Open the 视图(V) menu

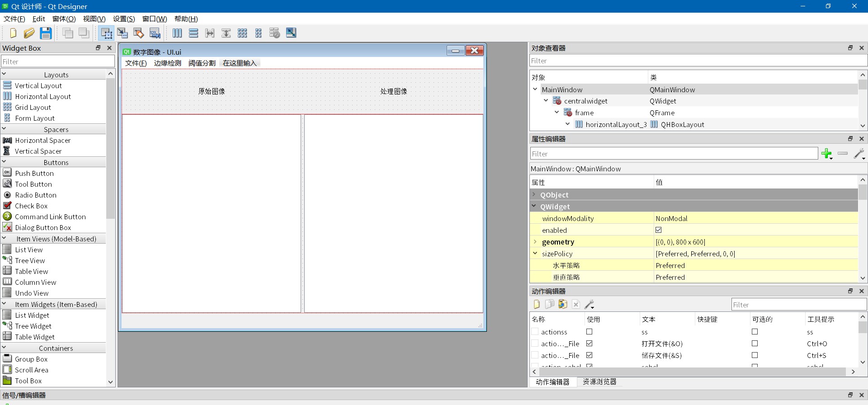(x=94, y=19)
